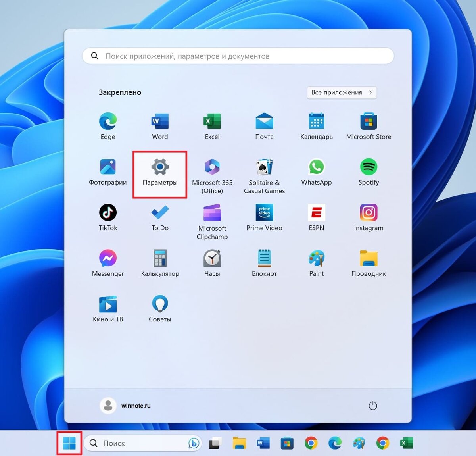Open Microsoft Store from the taskbar
Image resolution: width=476 pixels, height=456 pixels.
pos(287,443)
